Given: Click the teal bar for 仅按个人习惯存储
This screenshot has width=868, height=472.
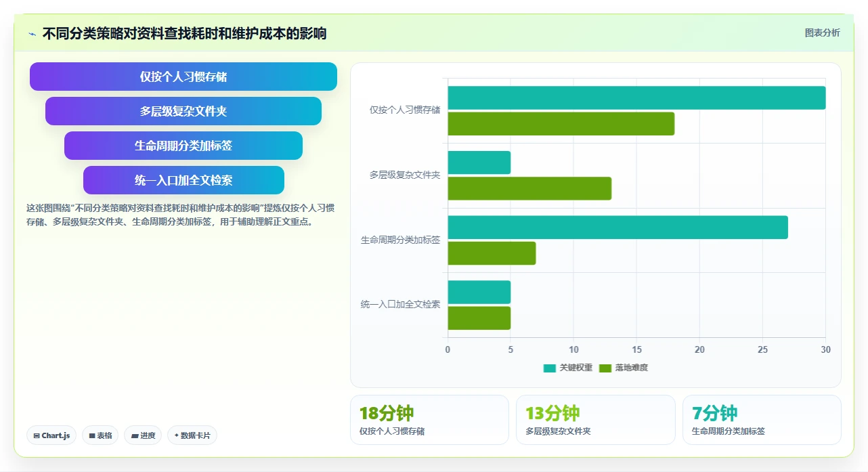Looking at the screenshot, I should coord(636,98).
